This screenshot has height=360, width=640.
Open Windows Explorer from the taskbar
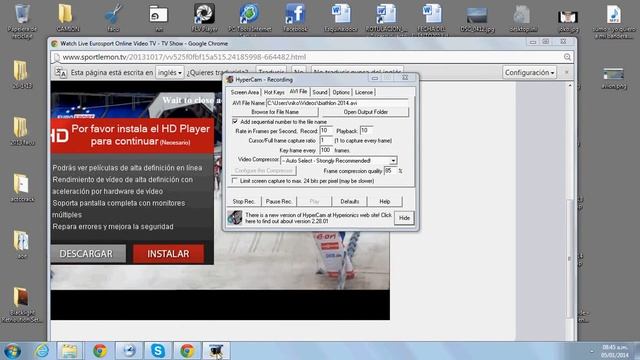coord(69,351)
